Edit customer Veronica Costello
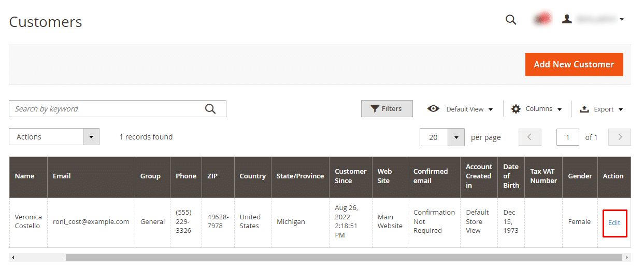This screenshot has height=280, width=644. pyautogui.click(x=614, y=222)
